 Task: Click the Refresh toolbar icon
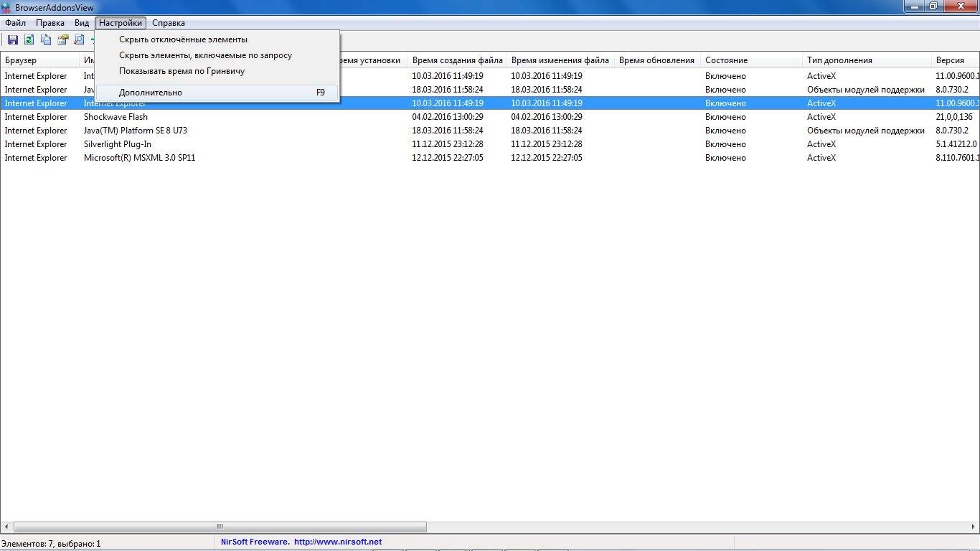(29, 40)
